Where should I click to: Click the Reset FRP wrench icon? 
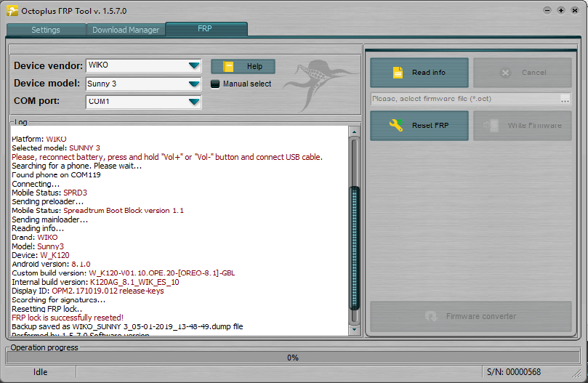point(396,125)
